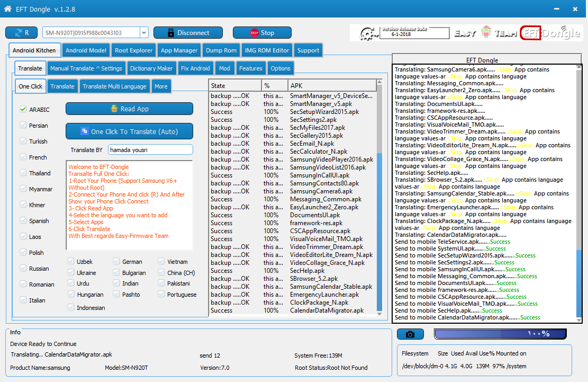Click the Stop button

[262, 33]
